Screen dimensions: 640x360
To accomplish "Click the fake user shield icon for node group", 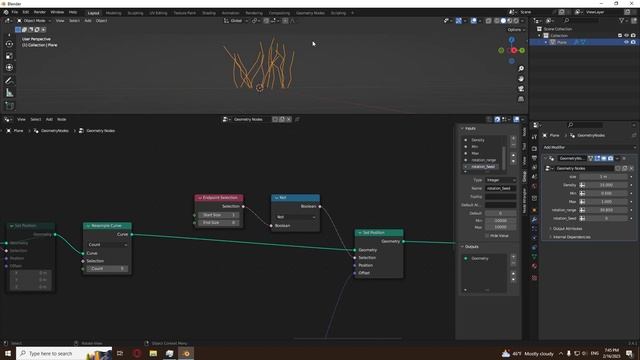I will [275, 120].
